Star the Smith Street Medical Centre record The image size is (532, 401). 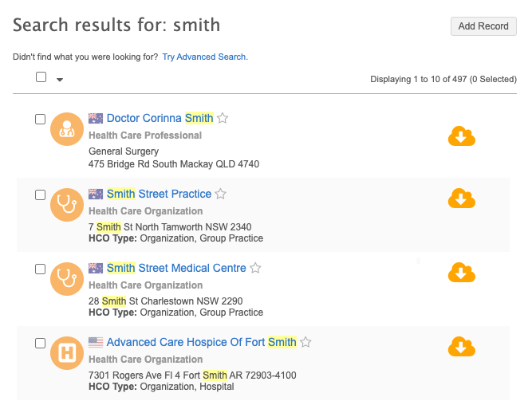click(x=256, y=269)
